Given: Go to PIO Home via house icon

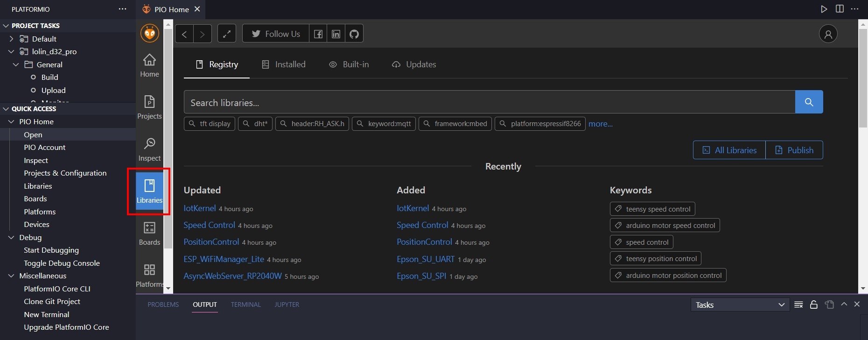Looking at the screenshot, I should 149,65.
